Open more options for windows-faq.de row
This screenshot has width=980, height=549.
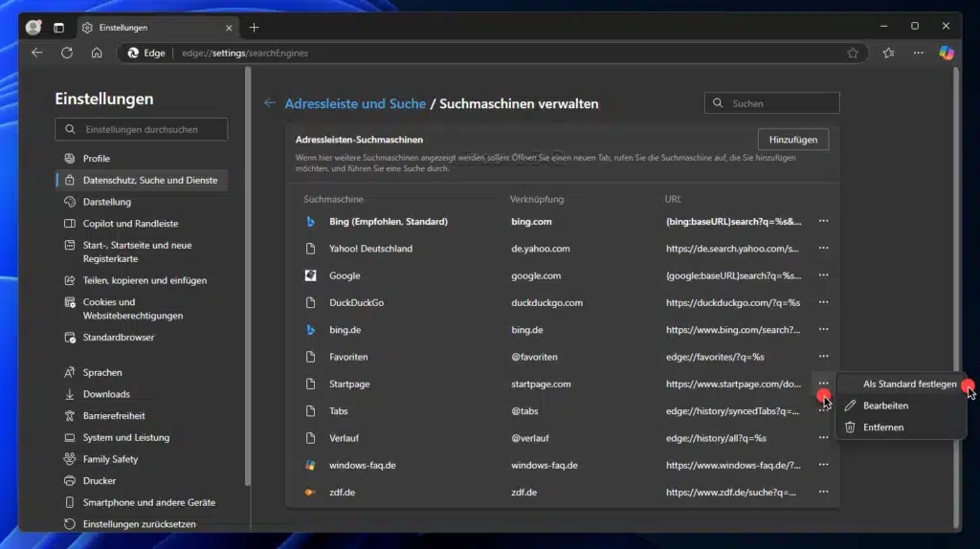point(823,465)
